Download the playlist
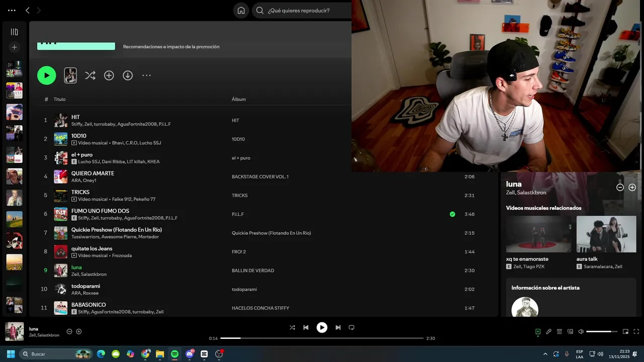644x362 pixels. coord(128,75)
